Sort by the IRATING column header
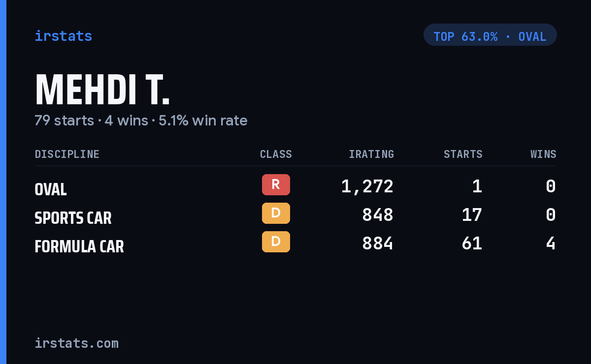Viewport: 591px width, 364px height. (371, 154)
